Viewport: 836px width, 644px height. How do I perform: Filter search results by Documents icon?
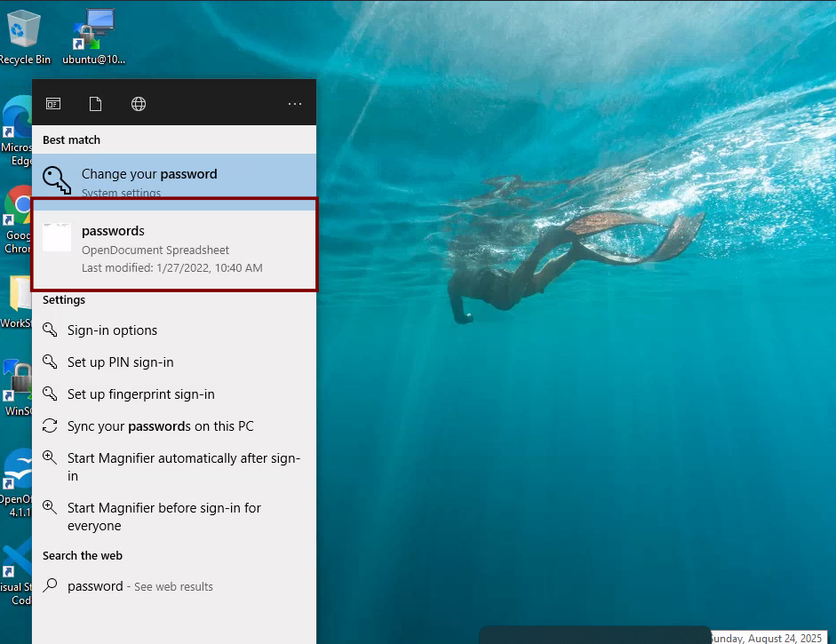pos(95,104)
